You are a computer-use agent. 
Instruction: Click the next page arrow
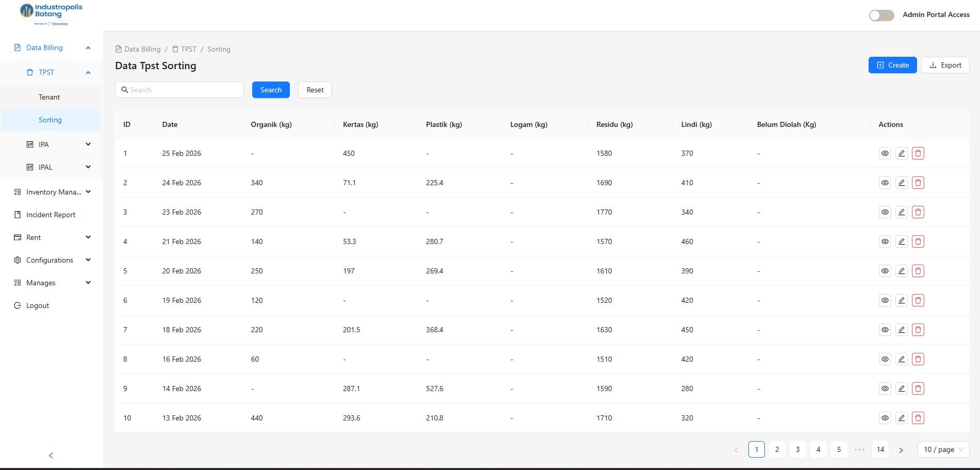901,450
